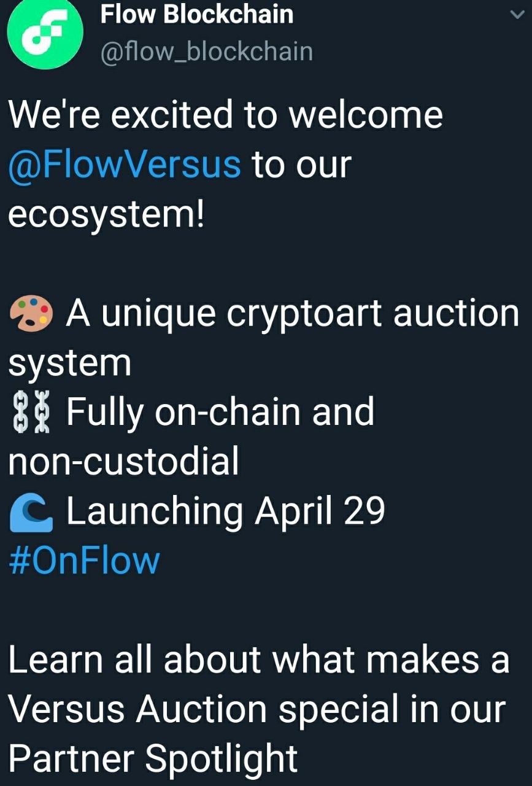
Task: Tap the word "system" in the tweet
Action: [x=69, y=364]
